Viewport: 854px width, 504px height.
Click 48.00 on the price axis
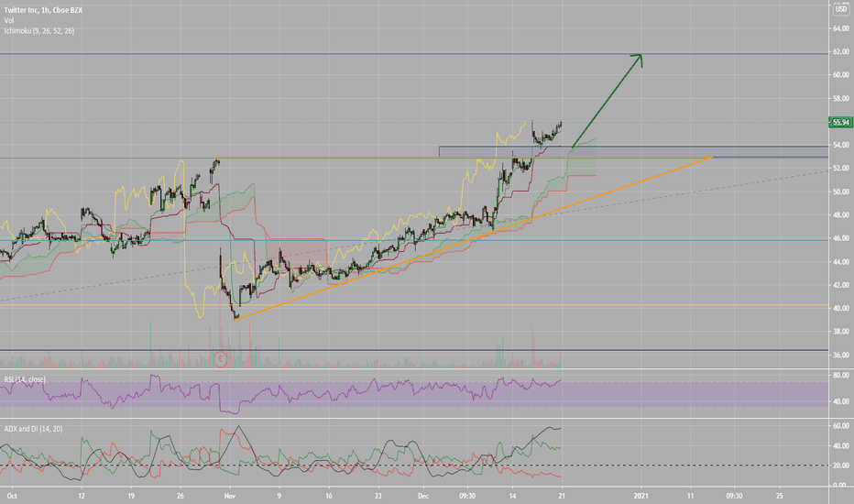pos(840,215)
